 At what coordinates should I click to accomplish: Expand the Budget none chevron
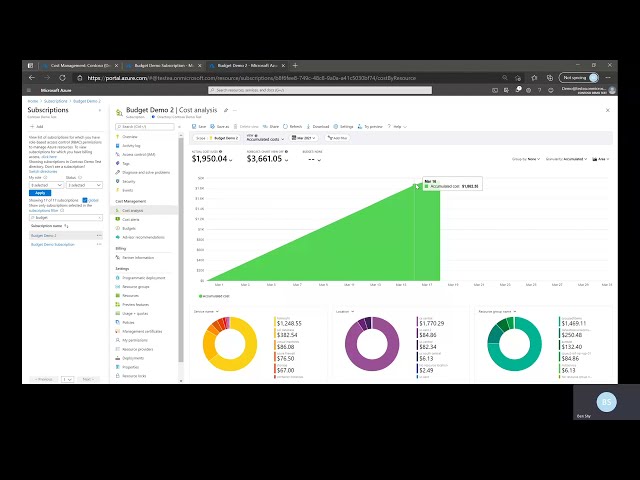pos(319,160)
